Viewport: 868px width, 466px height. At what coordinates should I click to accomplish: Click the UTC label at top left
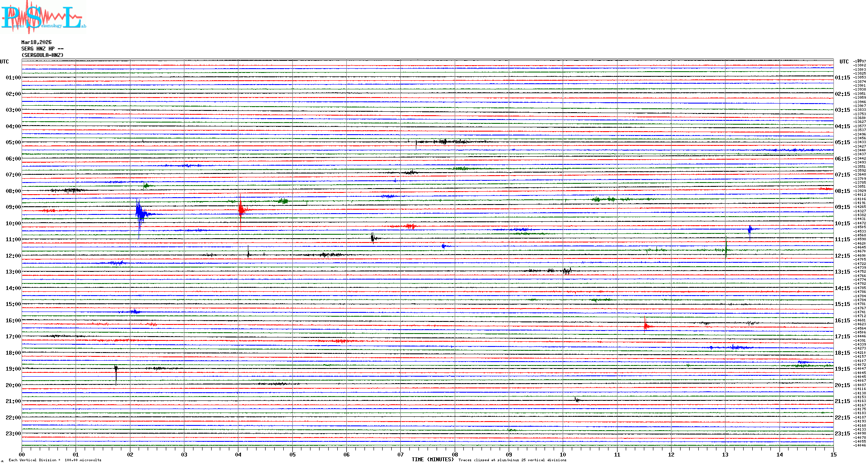tap(4, 62)
